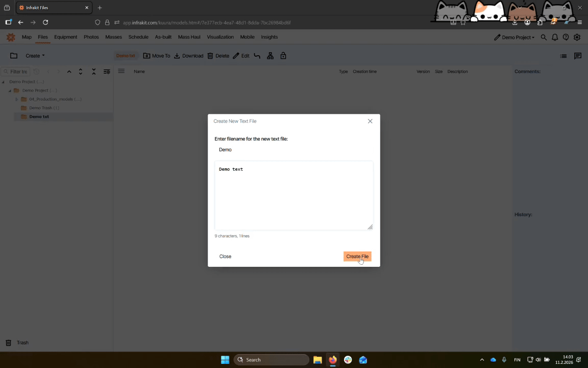The height and width of the screenshot is (368, 588).
Task: Click the Create File button
Action: tap(357, 257)
